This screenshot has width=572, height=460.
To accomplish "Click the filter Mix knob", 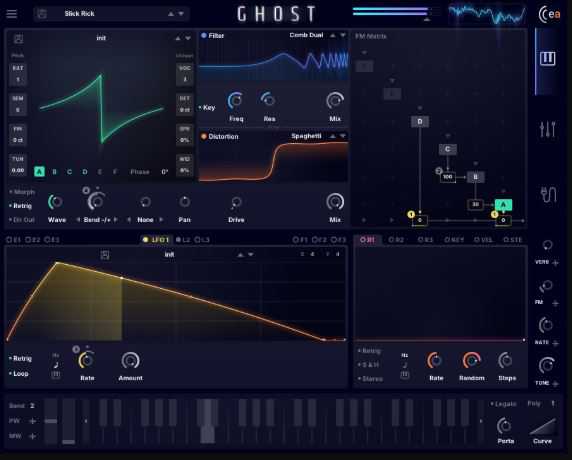I will coord(335,100).
